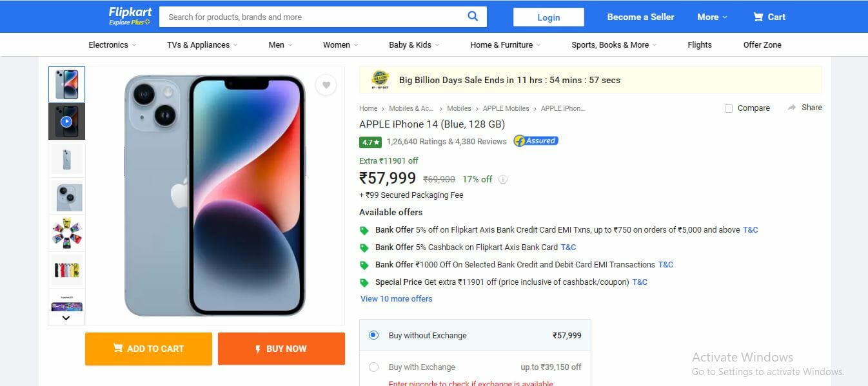Screen dimensions: 868x386
Task: Tick the Compare checkbox
Action: point(729,108)
